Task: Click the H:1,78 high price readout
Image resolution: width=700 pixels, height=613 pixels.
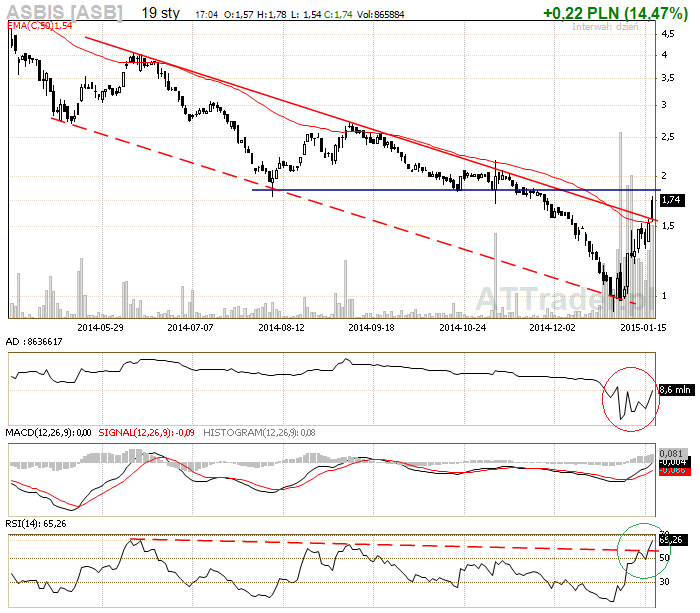Action: (272, 15)
